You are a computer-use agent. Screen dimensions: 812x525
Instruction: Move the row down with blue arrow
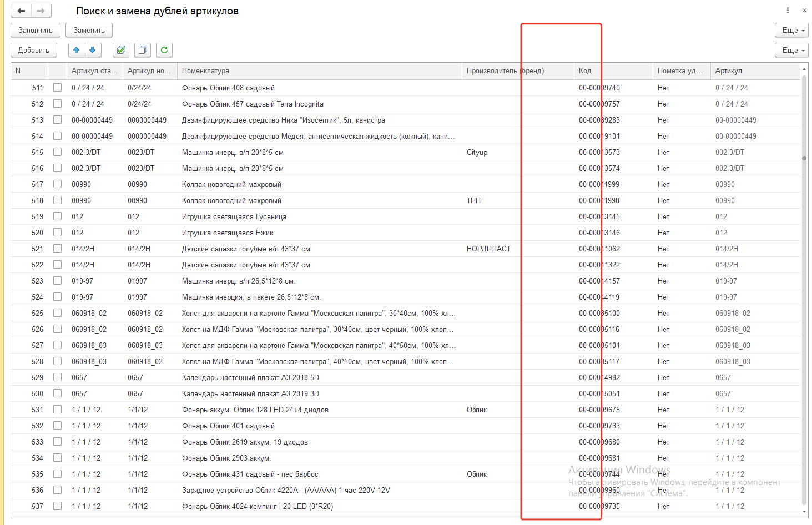point(93,50)
